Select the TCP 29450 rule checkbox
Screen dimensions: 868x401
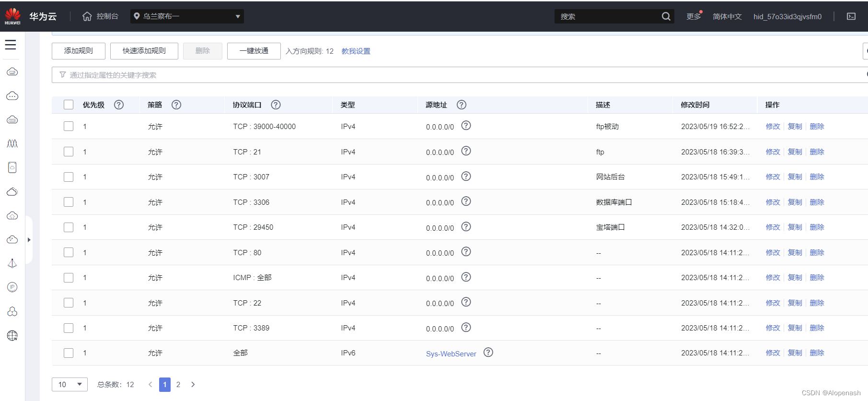click(x=69, y=227)
